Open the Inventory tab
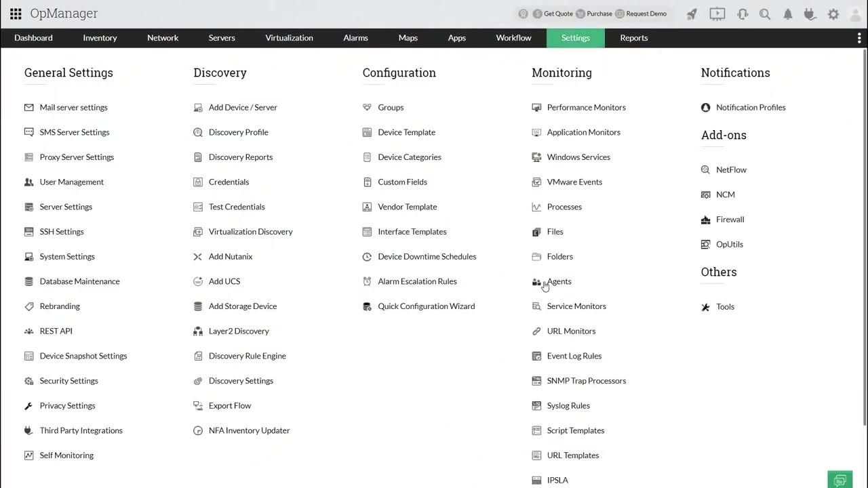The height and width of the screenshot is (488, 868). pyautogui.click(x=100, y=38)
